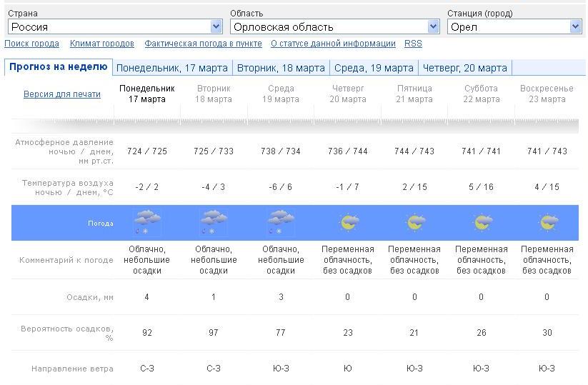Image resolution: width=588 pixels, height=385 pixels.
Task: Select the Вторник, 18 марта tab
Action: click(281, 68)
